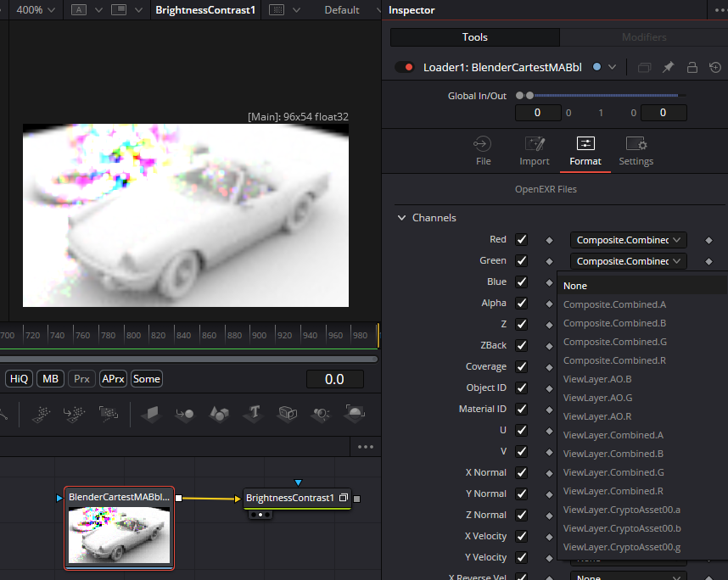Uncheck the Z channel checkbox
This screenshot has height=580, width=728.
521,324
